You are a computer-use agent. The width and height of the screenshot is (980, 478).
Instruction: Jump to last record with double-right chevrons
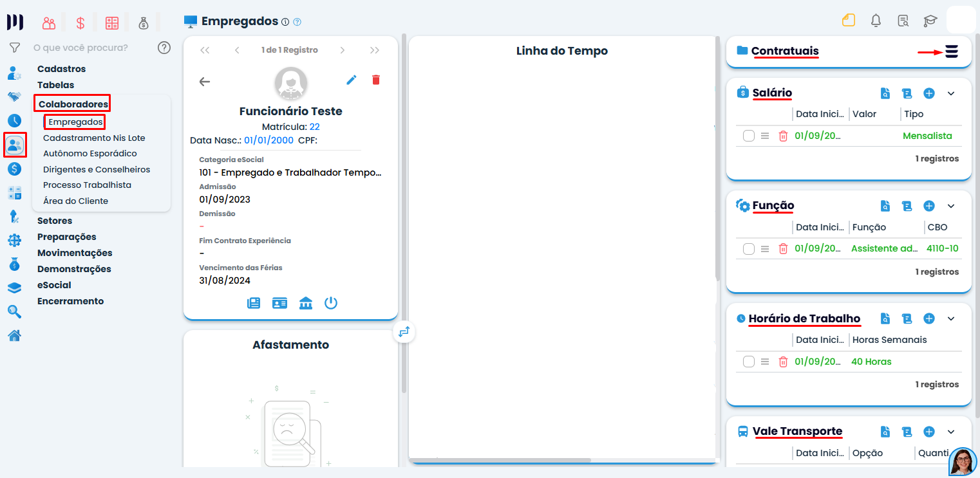(x=375, y=50)
